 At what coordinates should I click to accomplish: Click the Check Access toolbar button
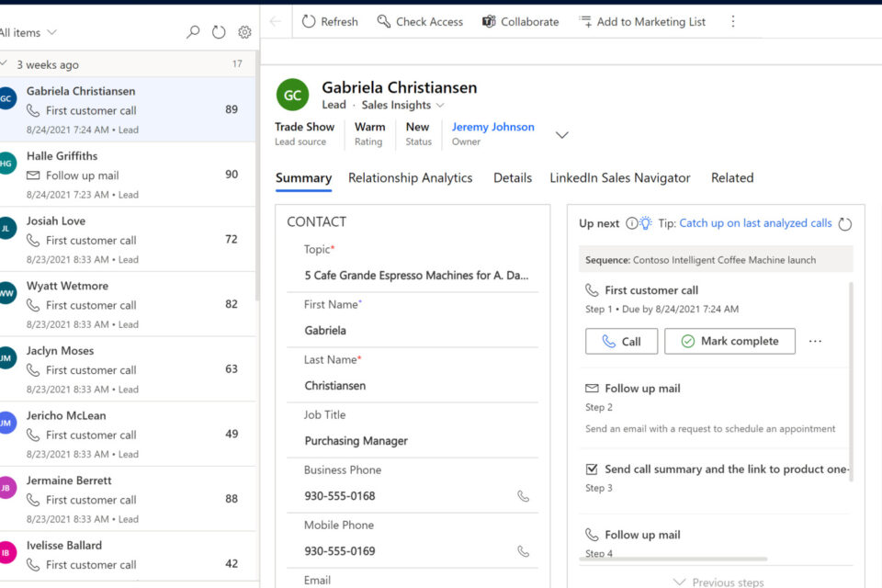click(x=419, y=21)
